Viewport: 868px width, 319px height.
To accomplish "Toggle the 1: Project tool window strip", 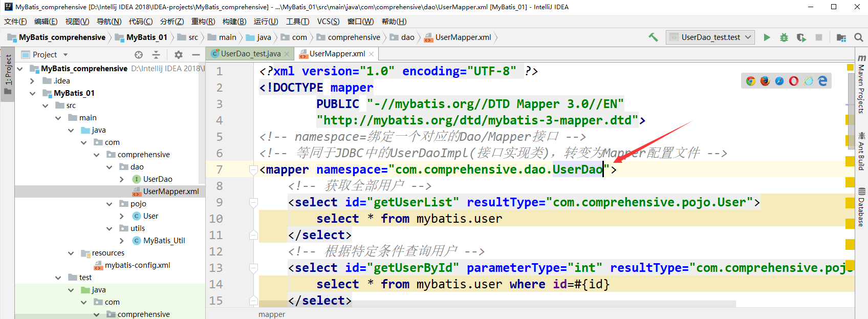I will pos(8,75).
